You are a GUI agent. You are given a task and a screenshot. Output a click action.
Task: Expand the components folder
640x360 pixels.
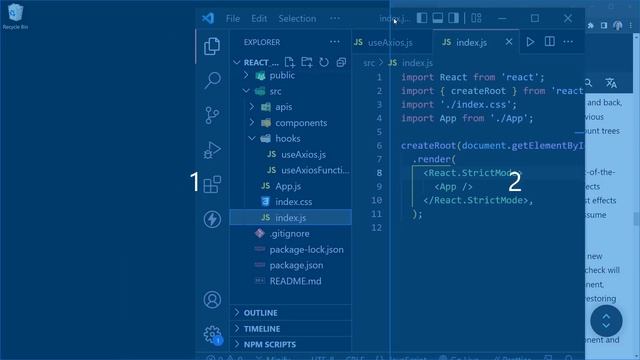[252, 122]
